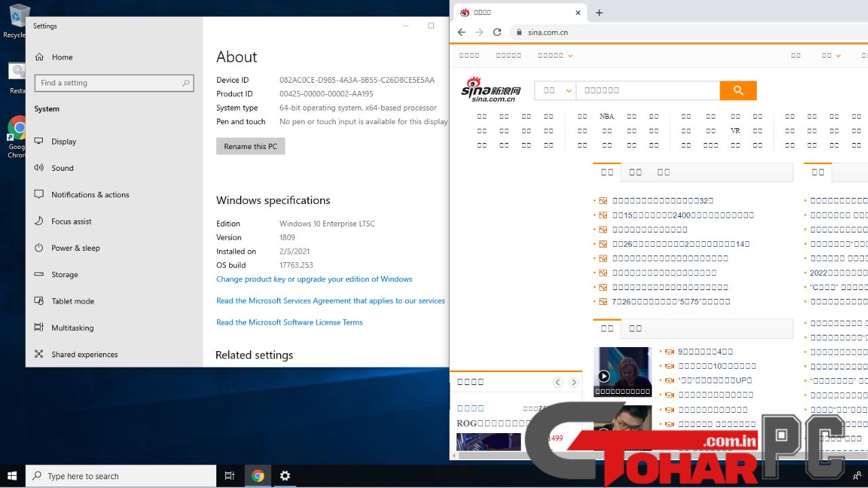Select third tab of Sina news panel
This screenshot has height=488, width=868.
pyautogui.click(x=664, y=172)
